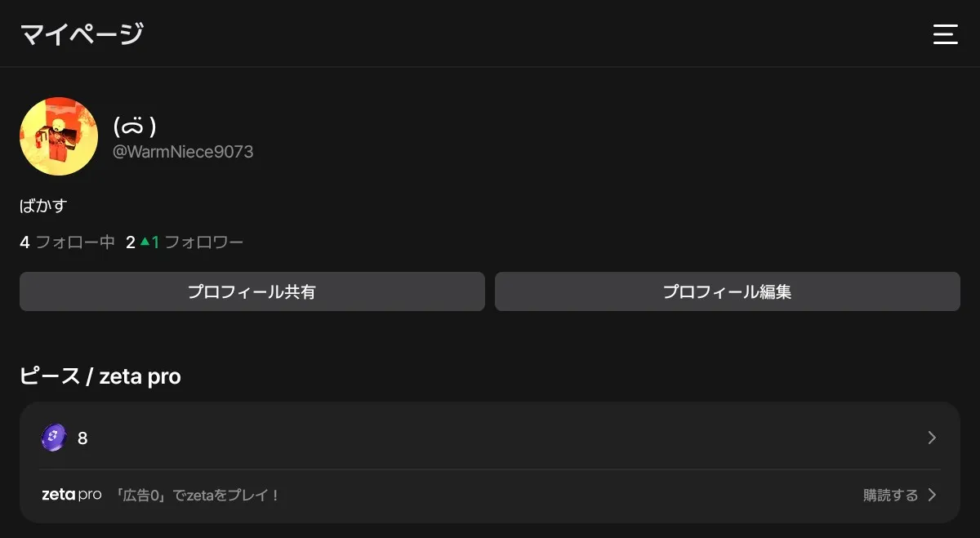Open the 4 フォロー中 list

[67, 242]
